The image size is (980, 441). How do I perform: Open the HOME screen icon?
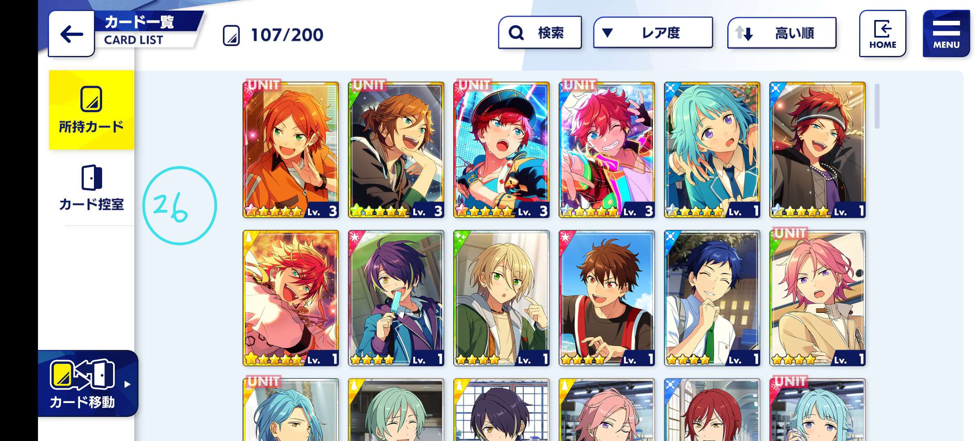pyautogui.click(x=882, y=33)
